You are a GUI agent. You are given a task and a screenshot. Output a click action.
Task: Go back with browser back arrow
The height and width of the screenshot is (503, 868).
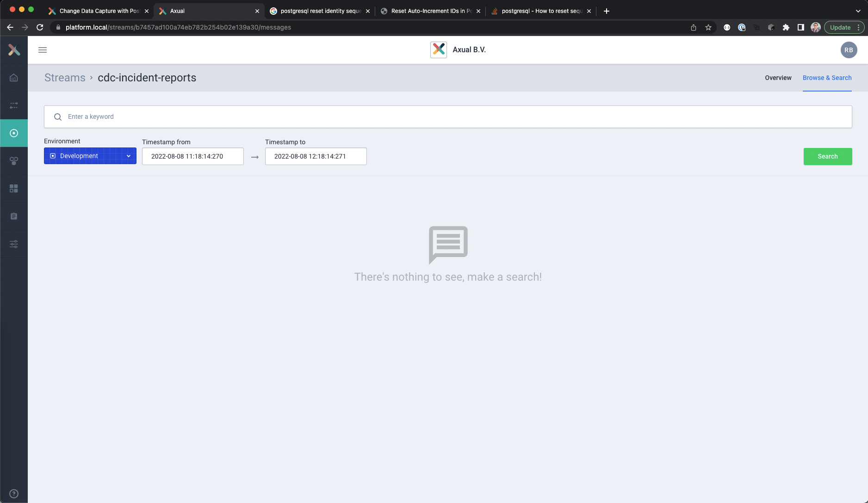point(10,27)
